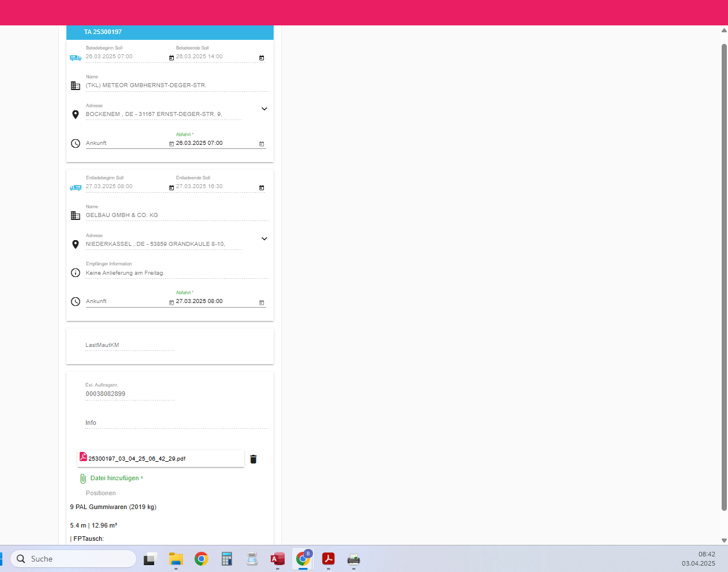Open Google Chrome from the taskbar
Viewport: 728px width, 572px height.
click(x=201, y=559)
